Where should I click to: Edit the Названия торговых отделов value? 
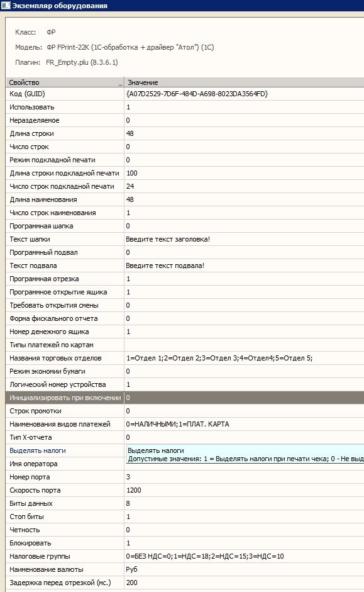coord(244,359)
